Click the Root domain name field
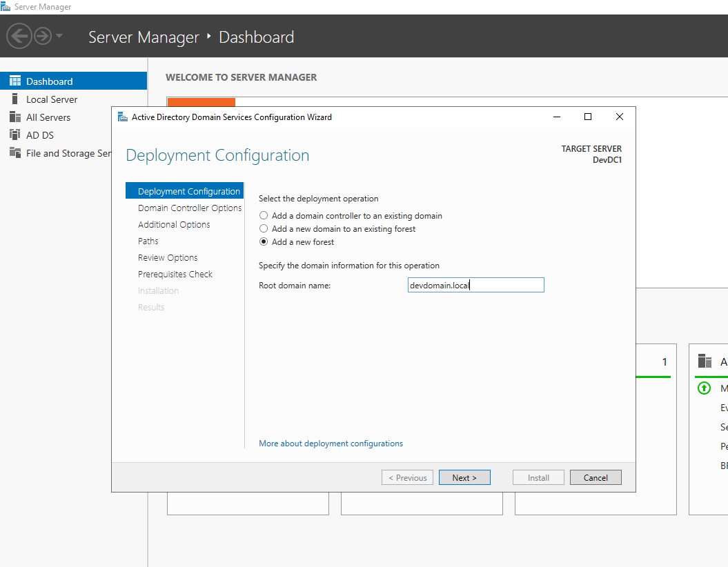 (476, 285)
